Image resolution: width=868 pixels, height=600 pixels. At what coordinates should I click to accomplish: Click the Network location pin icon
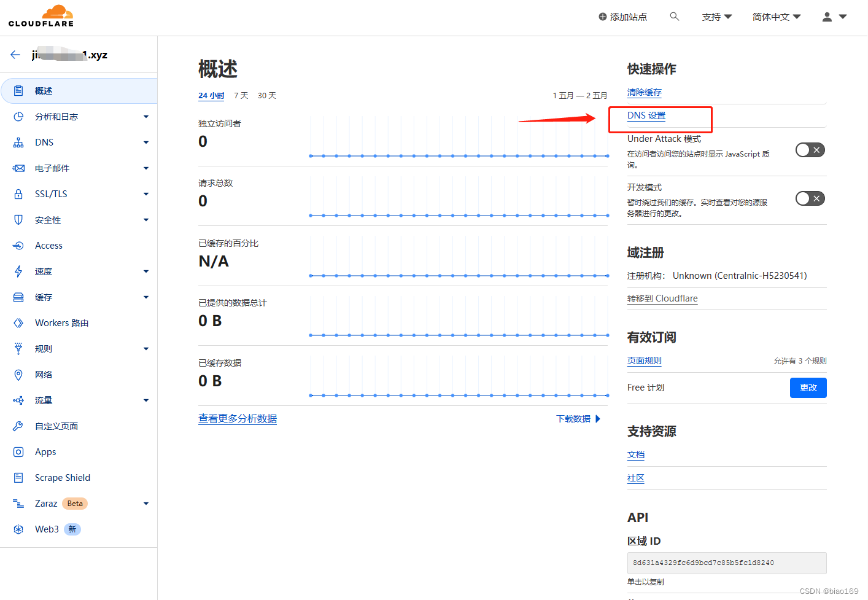(18, 375)
